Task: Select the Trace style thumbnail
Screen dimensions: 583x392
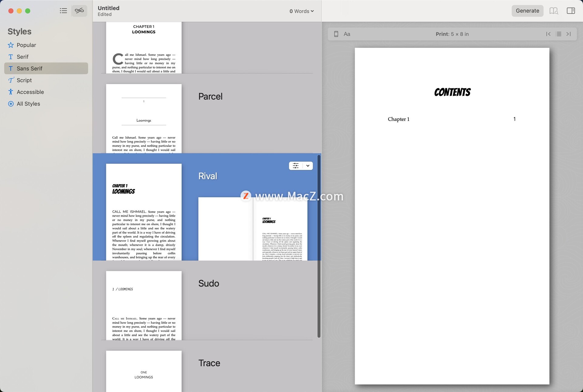Action: (144, 371)
